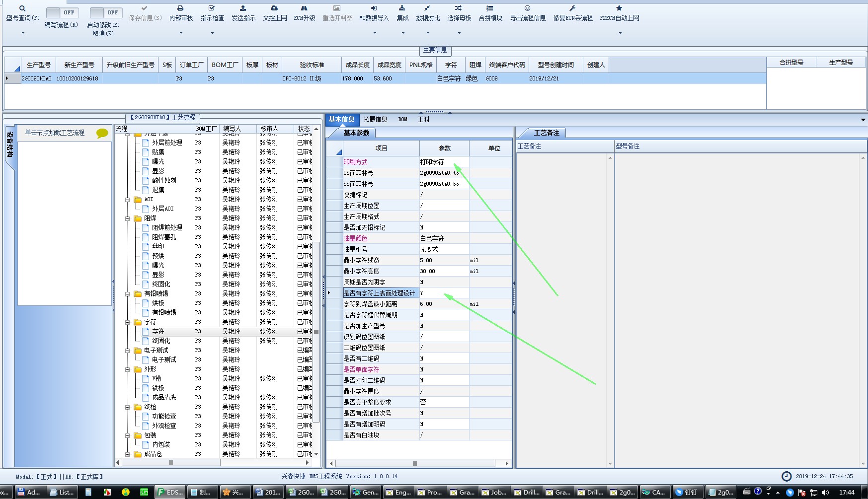
Task: Click 是否单面字符 parameter row
Action: tap(419, 369)
